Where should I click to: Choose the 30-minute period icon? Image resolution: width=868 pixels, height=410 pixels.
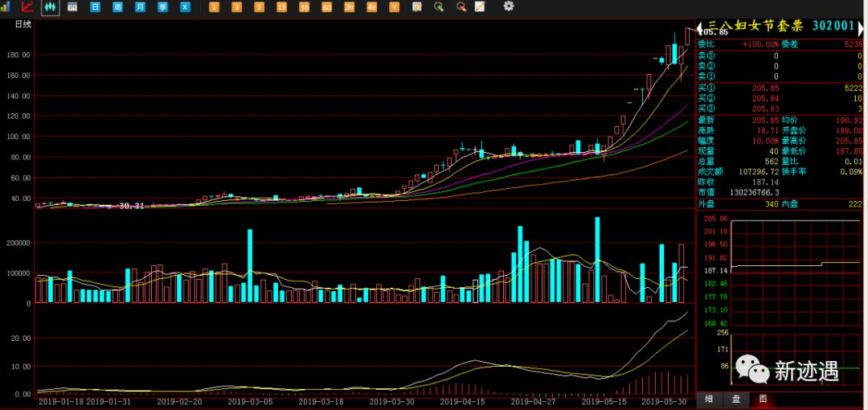point(304,6)
